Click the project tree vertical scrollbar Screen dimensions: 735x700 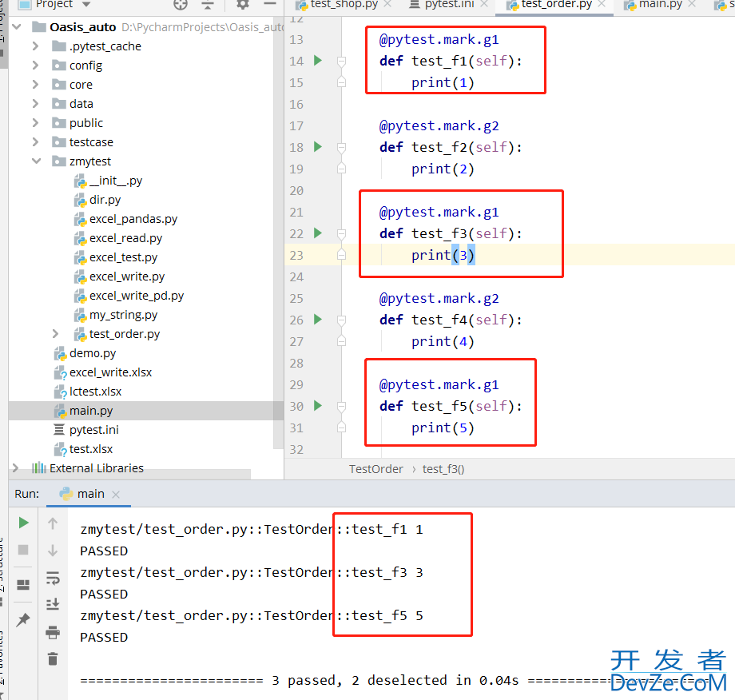pyautogui.click(x=279, y=234)
